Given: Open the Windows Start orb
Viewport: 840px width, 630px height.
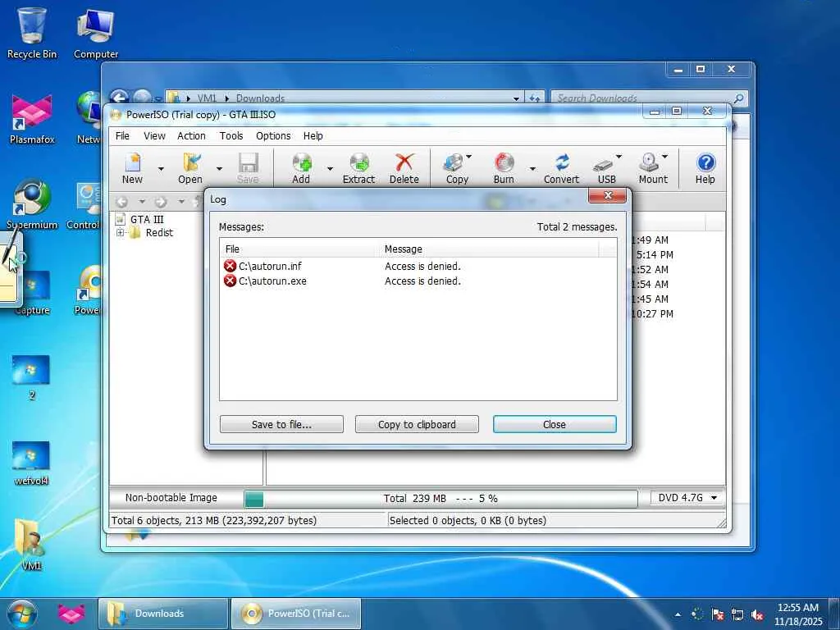Looking at the screenshot, I should [x=22, y=614].
